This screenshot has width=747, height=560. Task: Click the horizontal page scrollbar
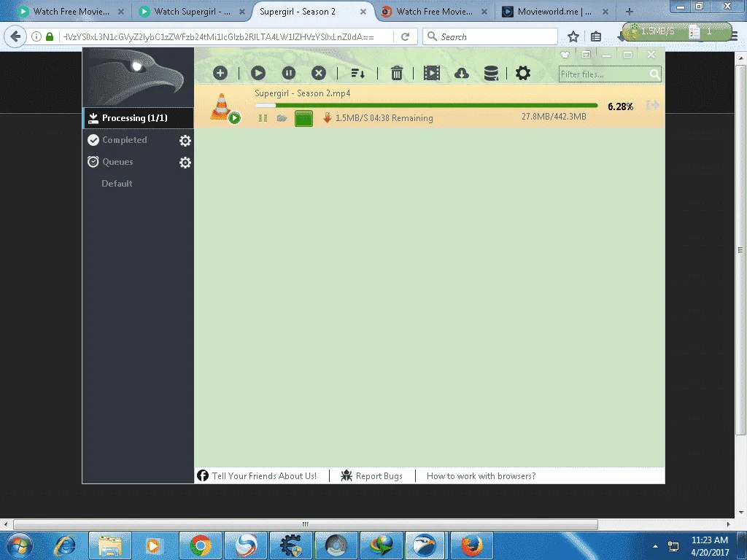point(306,524)
